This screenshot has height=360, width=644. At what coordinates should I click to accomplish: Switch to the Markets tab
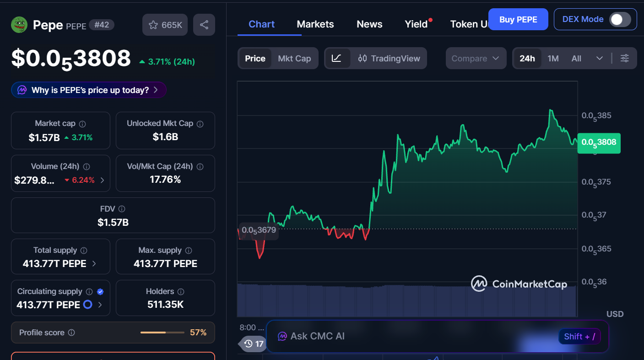coord(315,24)
